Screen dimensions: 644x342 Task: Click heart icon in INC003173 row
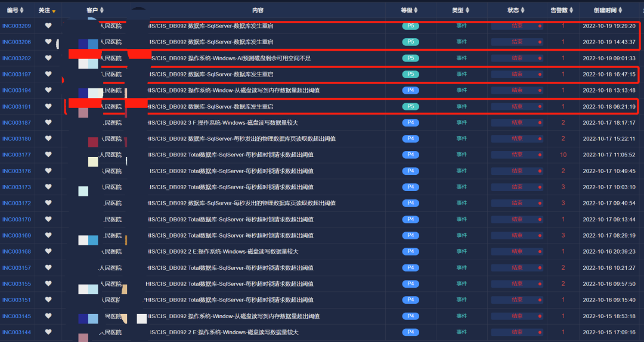click(x=48, y=187)
